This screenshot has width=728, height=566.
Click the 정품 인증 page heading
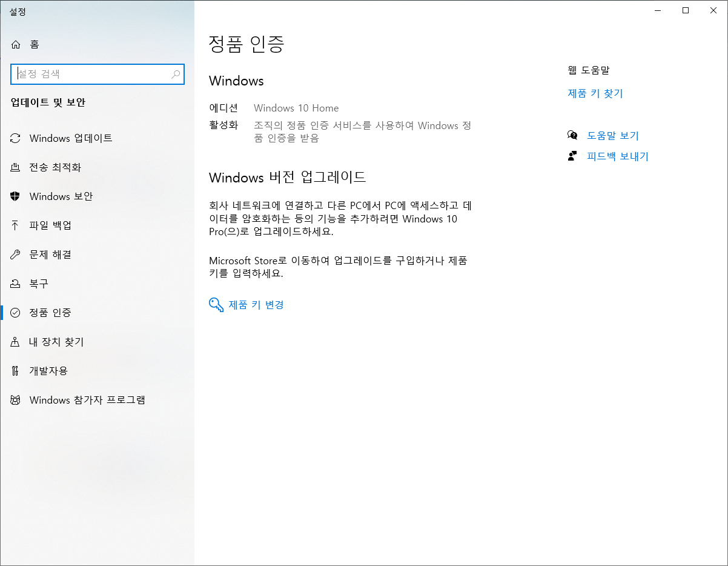pos(247,44)
